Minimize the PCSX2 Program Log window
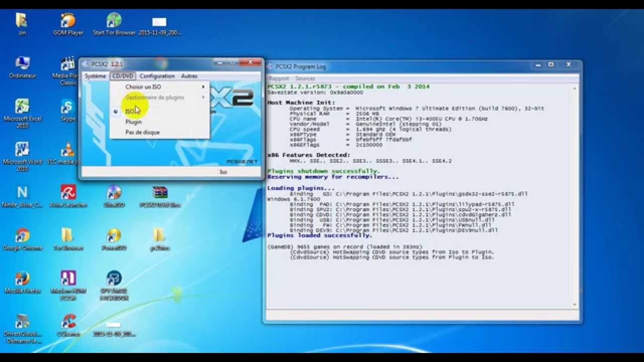The height and width of the screenshot is (362, 644). click(538, 65)
